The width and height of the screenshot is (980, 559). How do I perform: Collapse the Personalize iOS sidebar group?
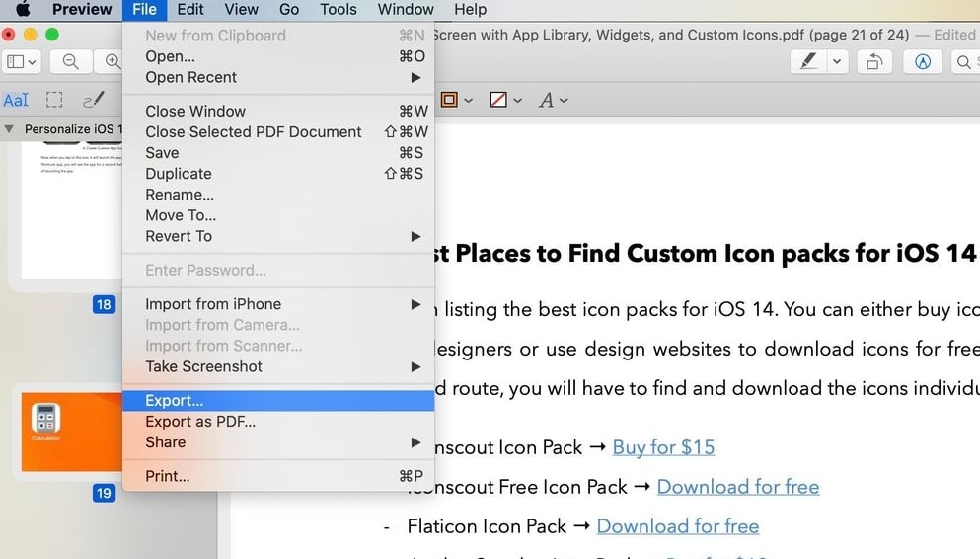pyautogui.click(x=9, y=129)
